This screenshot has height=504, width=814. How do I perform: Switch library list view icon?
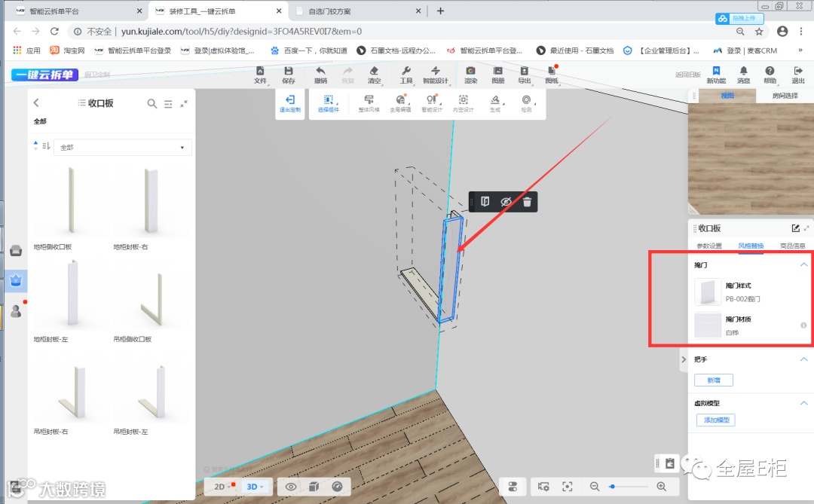(x=168, y=104)
